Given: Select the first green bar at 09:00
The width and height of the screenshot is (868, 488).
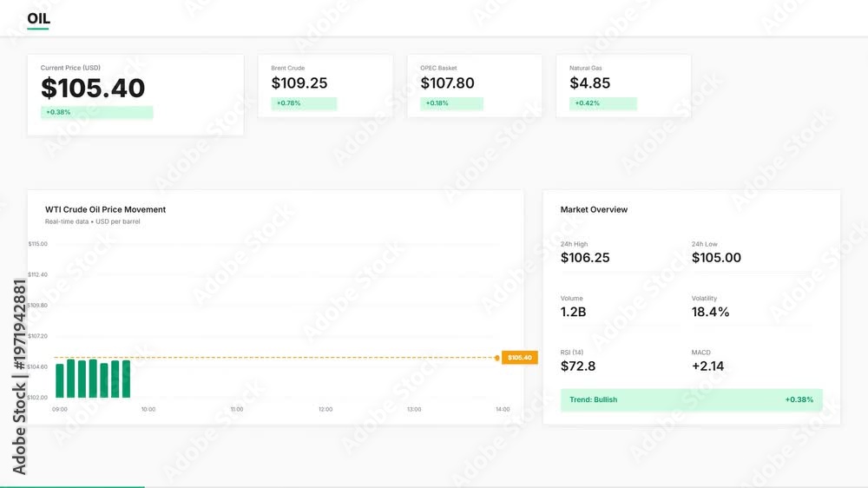Looking at the screenshot, I should click(60, 380).
